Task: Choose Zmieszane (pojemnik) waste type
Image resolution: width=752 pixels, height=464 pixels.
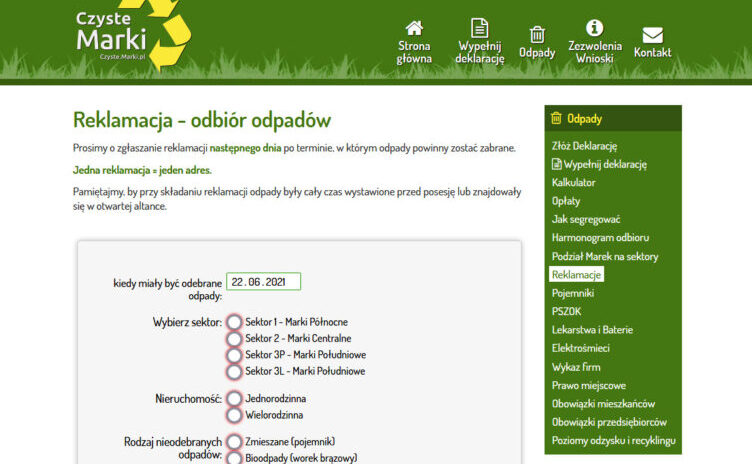Action: (x=234, y=441)
